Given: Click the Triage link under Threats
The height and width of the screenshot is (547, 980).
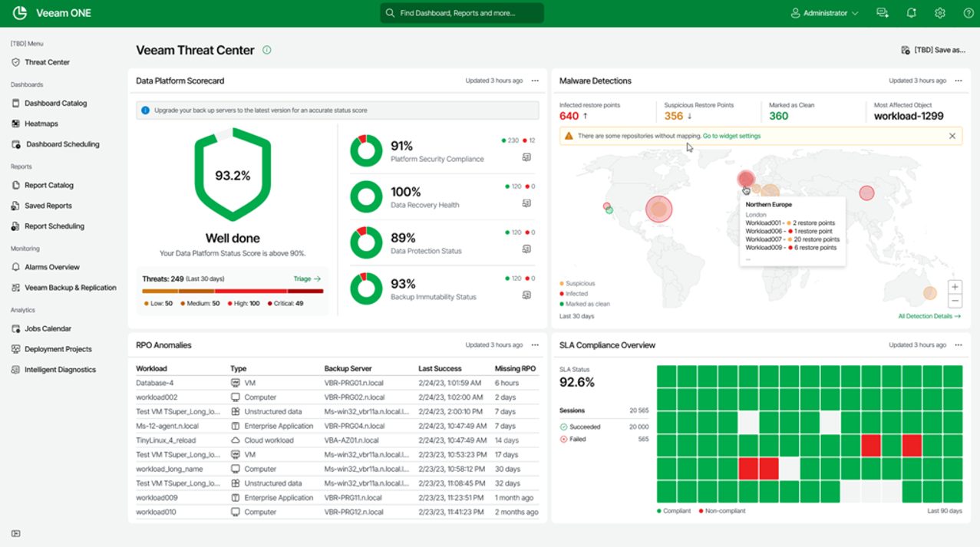Looking at the screenshot, I should pyautogui.click(x=307, y=279).
